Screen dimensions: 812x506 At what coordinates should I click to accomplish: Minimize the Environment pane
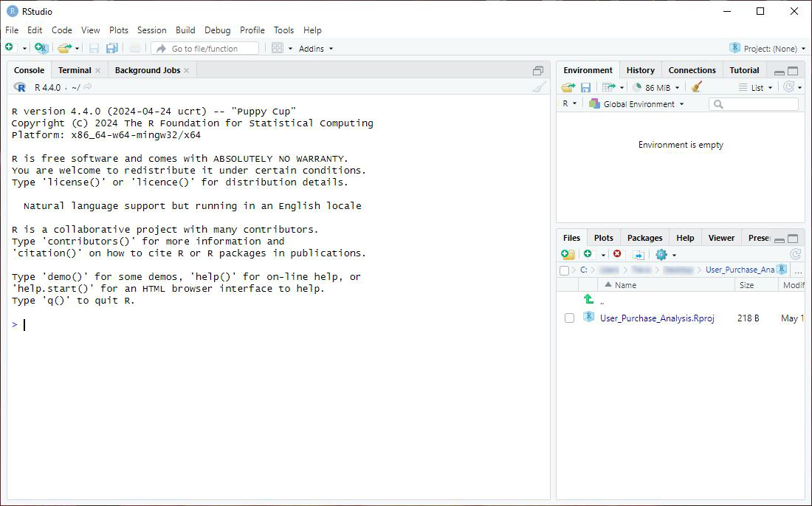click(779, 72)
